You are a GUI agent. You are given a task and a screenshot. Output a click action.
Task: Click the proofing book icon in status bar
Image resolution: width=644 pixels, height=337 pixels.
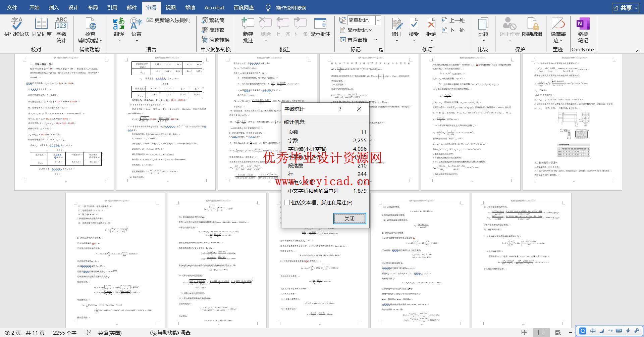point(88,333)
